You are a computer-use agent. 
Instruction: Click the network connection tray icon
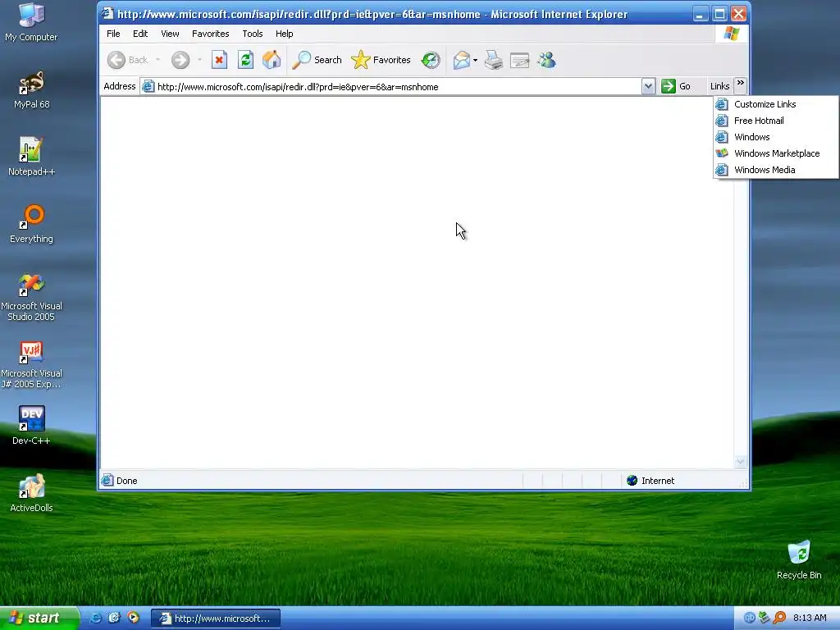pyautogui.click(x=764, y=618)
